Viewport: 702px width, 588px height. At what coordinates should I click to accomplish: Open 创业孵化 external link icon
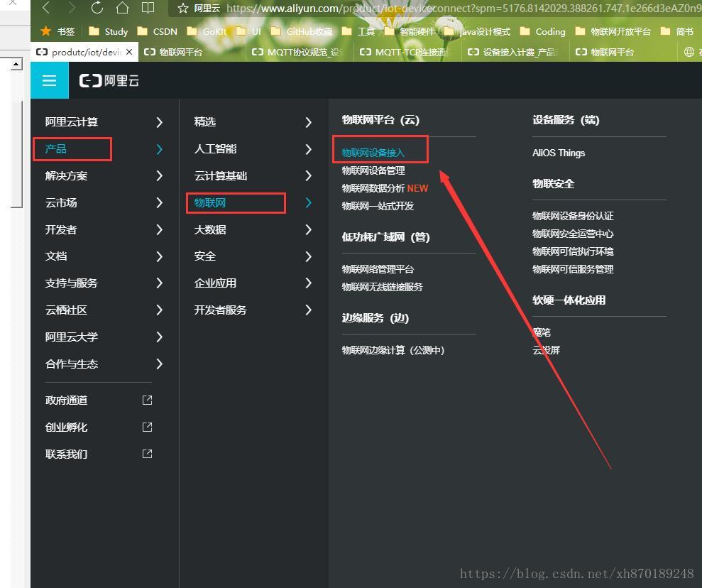coord(147,427)
